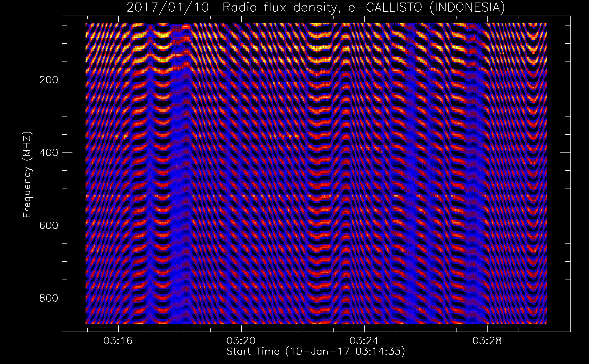The image size is (589, 364).
Task: Select the title text 'Radio flux density'
Action: coord(281,7)
